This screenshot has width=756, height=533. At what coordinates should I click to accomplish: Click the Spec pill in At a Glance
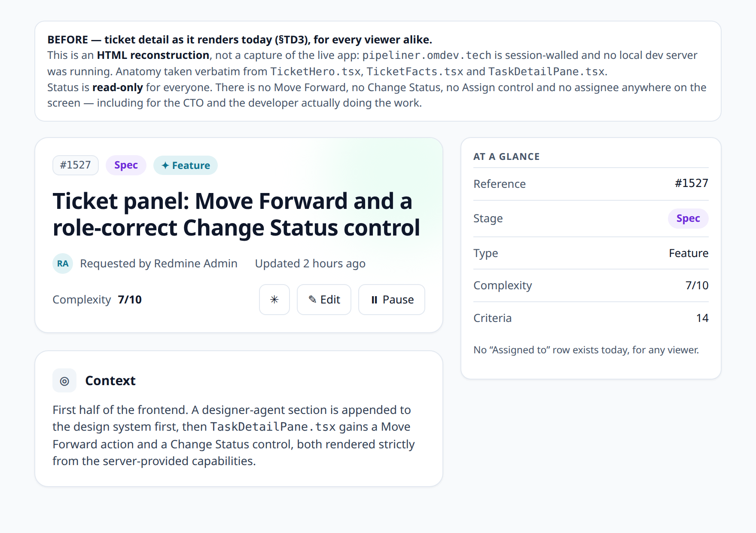tap(688, 218)
